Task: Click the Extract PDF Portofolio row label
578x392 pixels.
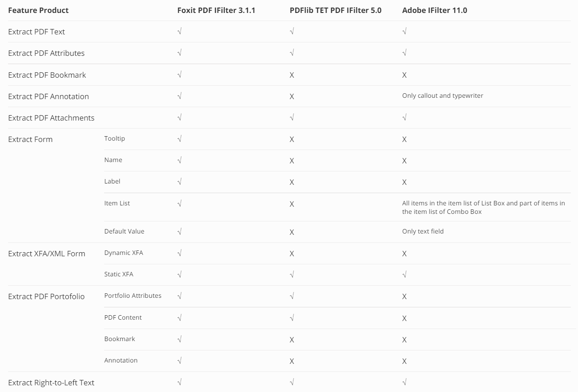Action: 46,296
